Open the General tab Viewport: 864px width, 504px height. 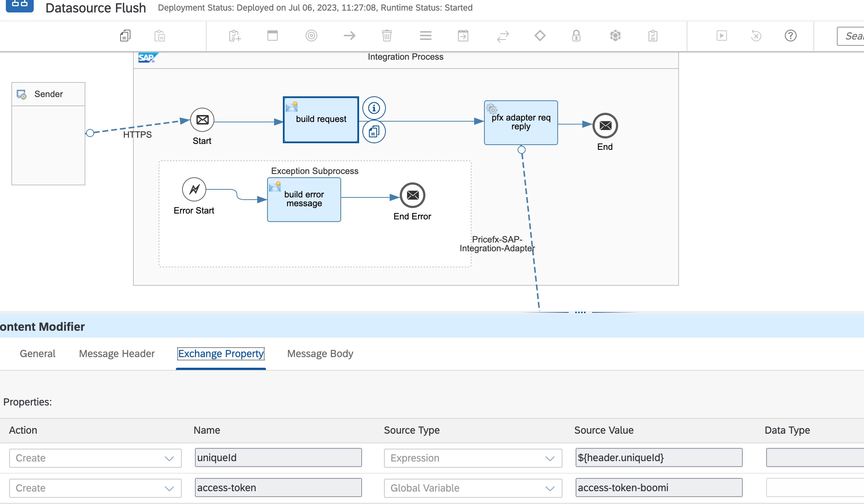click(37, 354)
